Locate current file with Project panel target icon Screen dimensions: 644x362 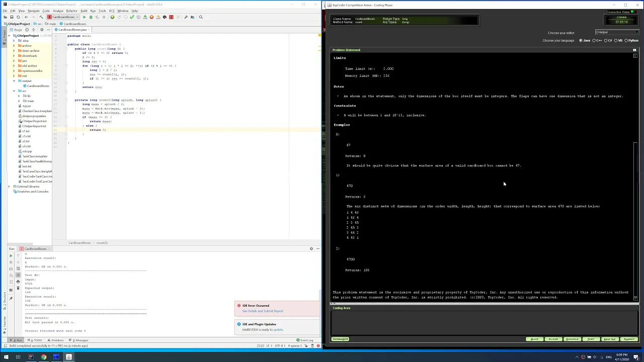click(27, 30)
